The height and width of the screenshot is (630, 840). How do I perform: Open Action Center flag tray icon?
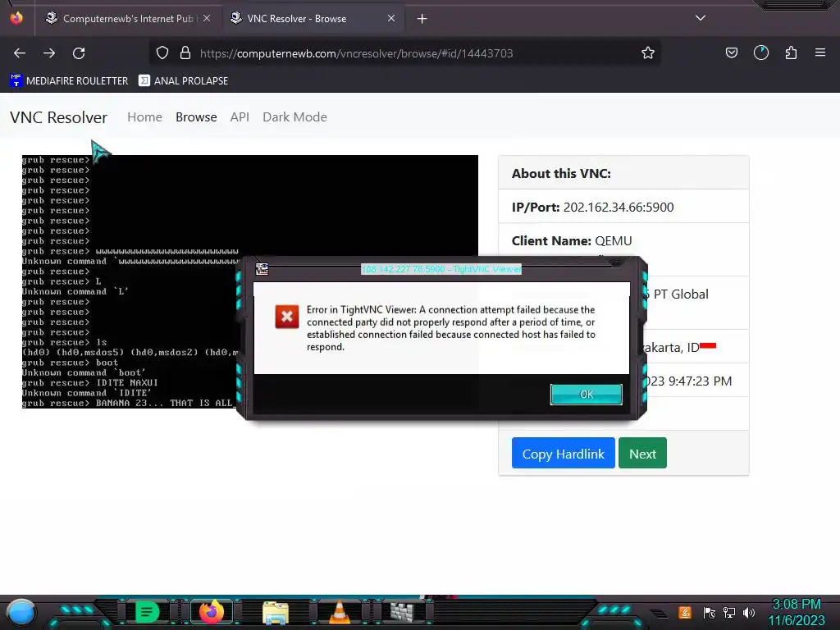click(710, 612)
